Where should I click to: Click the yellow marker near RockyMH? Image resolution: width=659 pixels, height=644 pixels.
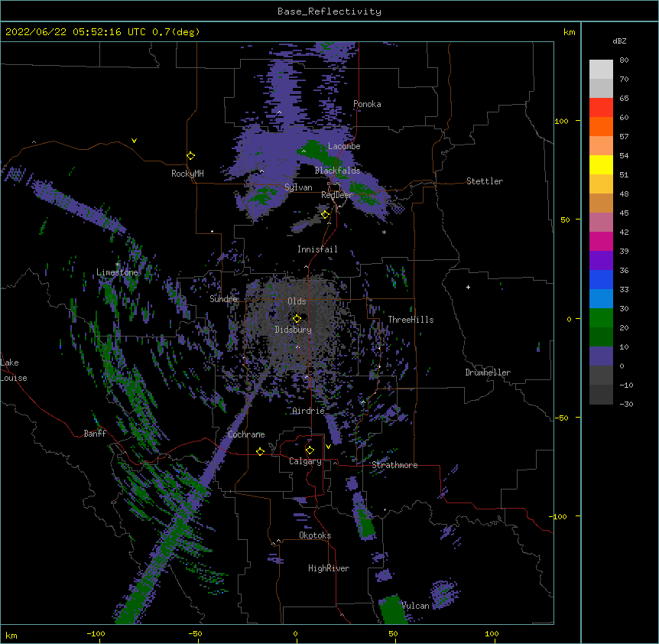click(x=190, y=155)
